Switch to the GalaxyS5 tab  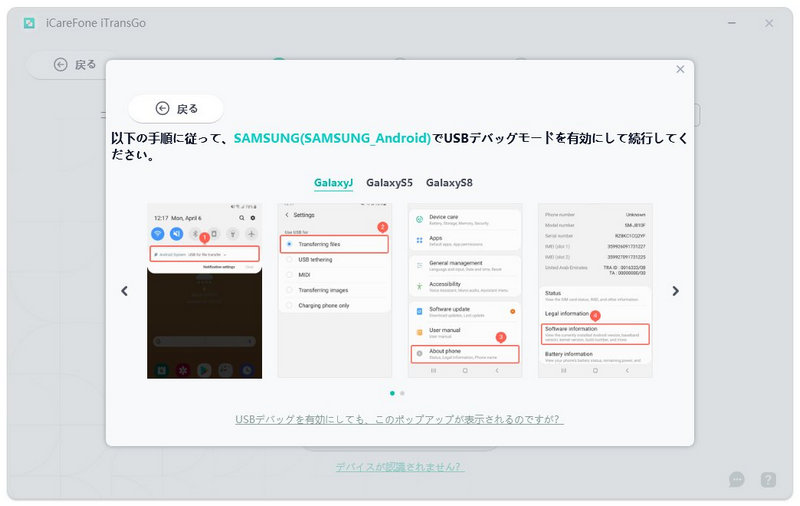point(389,183)
